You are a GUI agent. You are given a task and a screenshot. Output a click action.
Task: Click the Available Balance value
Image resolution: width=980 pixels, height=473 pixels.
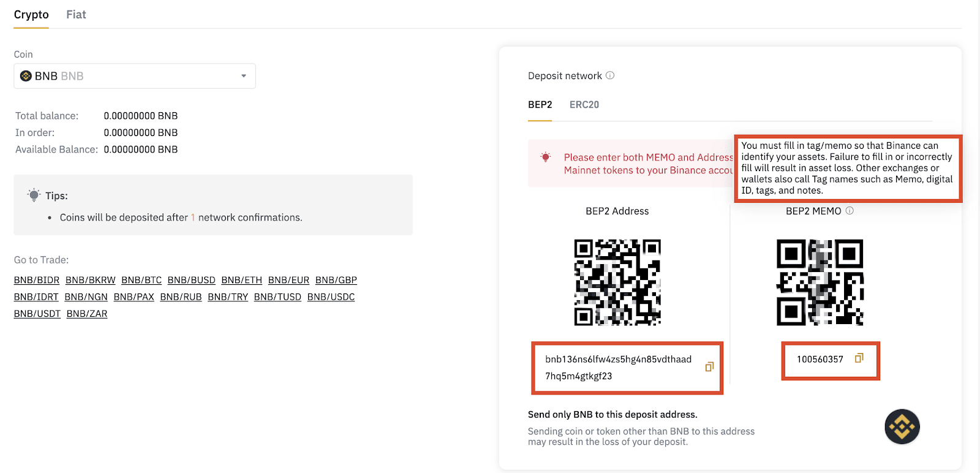(141, 149)
